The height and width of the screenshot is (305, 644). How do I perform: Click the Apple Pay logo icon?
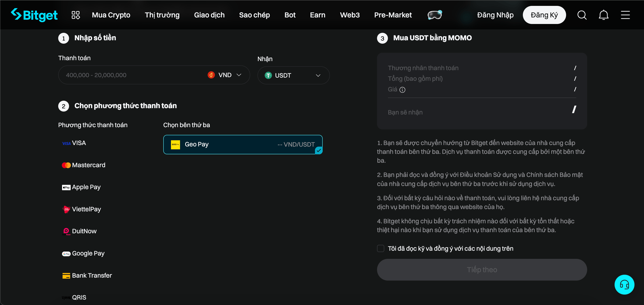(66, 188)
